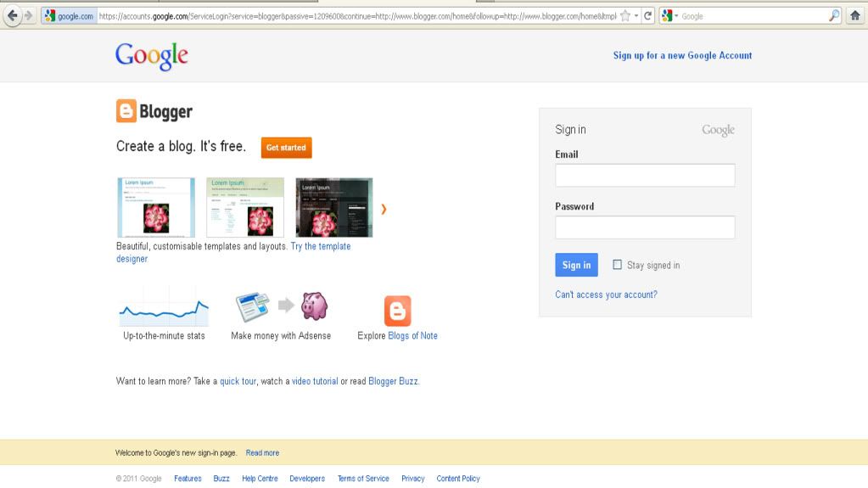Click the address bar URL
The image size is (868, 488).
pos(357,16)
